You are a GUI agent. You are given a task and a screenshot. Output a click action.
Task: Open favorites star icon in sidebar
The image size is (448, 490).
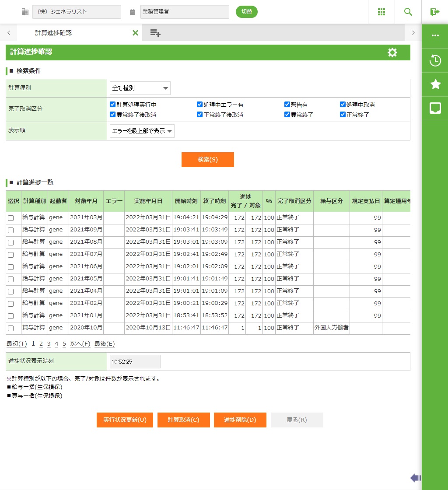(435, 84)
